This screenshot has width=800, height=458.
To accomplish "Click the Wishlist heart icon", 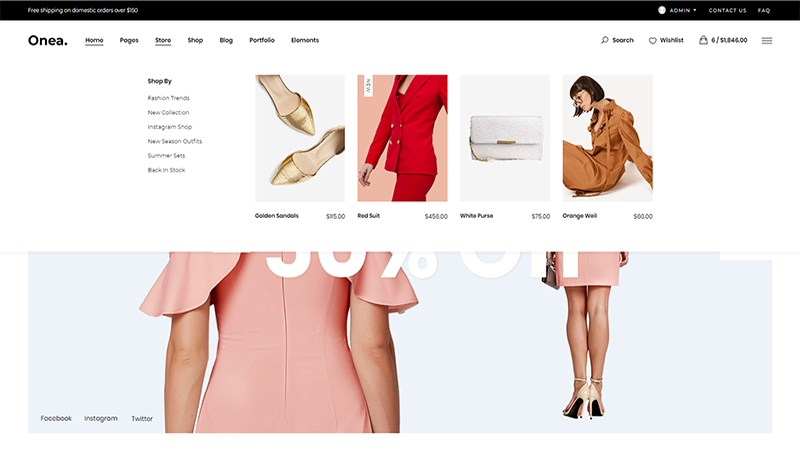I will click(x=653, y=41).
